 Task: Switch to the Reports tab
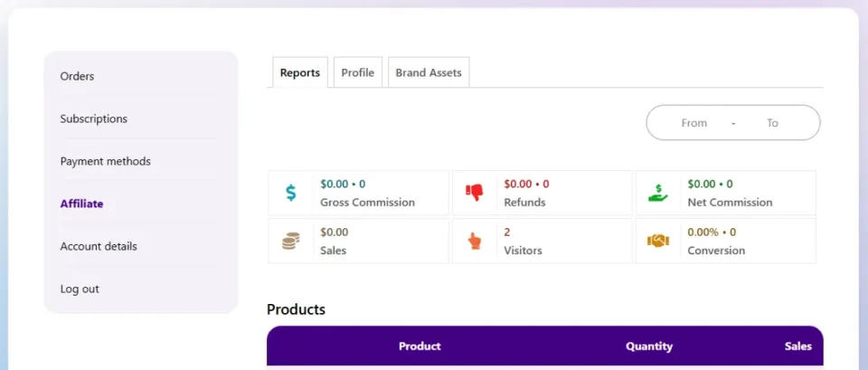point(300,72)
